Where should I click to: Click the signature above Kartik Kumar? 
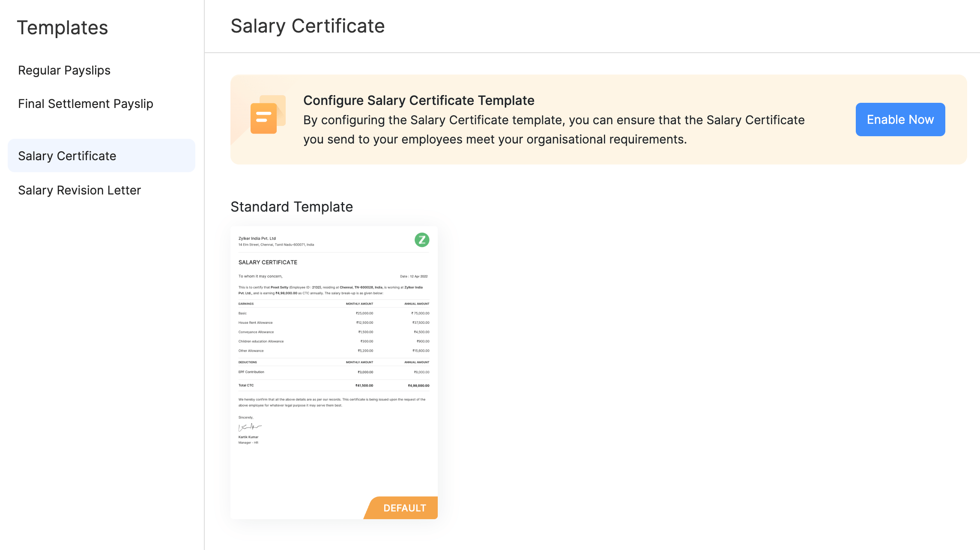250,427
